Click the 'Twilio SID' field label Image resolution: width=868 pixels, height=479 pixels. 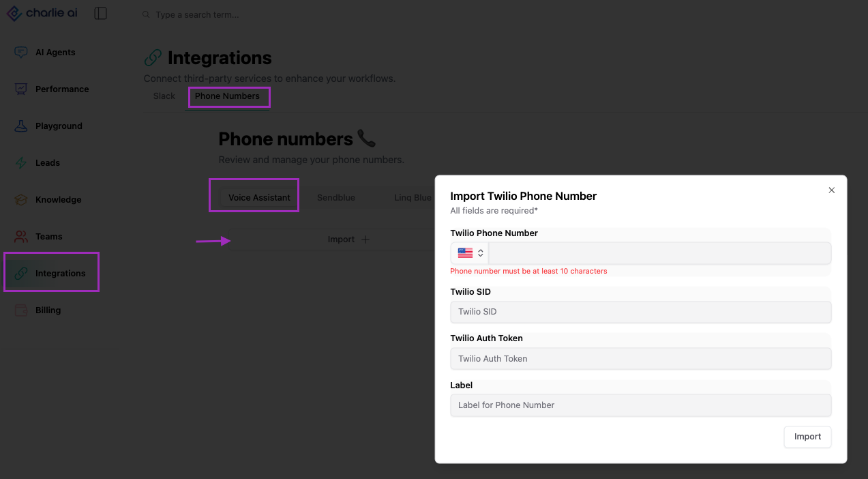pos(470,292)
